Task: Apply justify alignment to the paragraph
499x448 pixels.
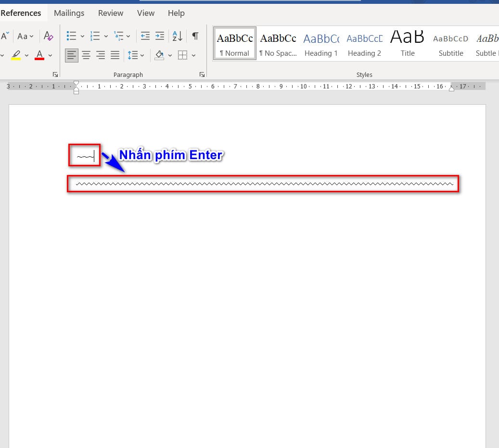Action: [115, 55]
